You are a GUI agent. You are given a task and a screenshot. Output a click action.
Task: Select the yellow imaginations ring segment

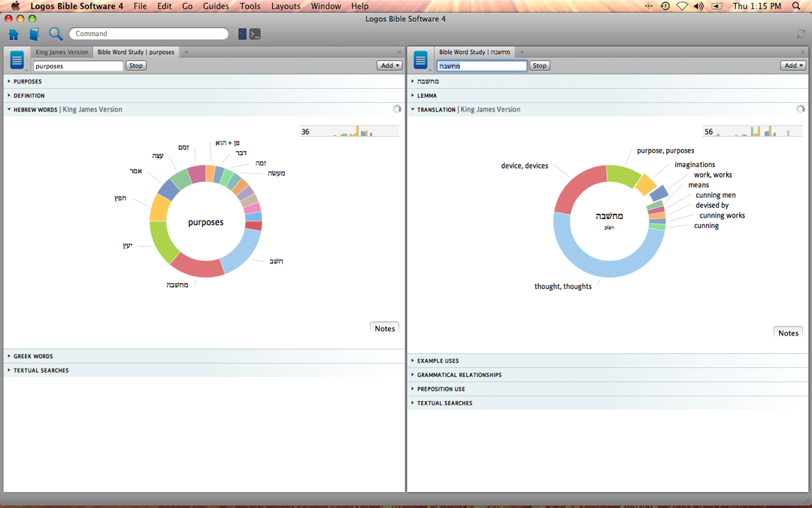[646, 184]
